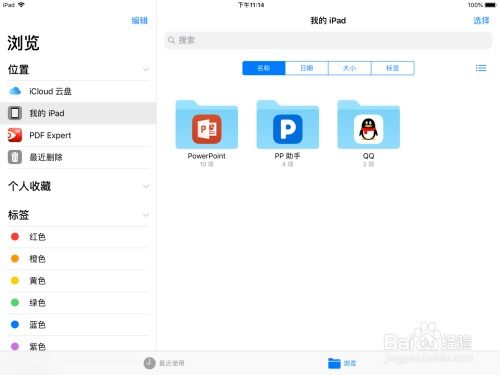
Task: Sort files by 大小
Action: [350, 68]
